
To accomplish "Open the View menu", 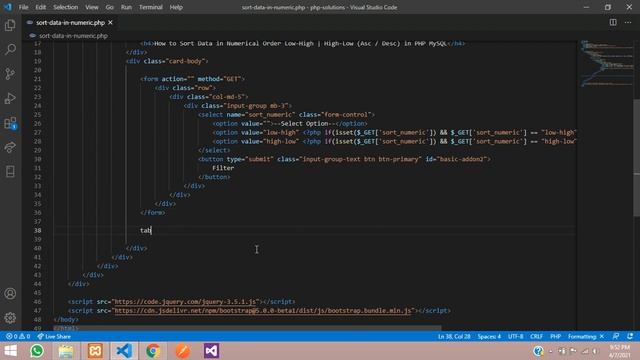I will pyautogui.click(x=91, y=7).
